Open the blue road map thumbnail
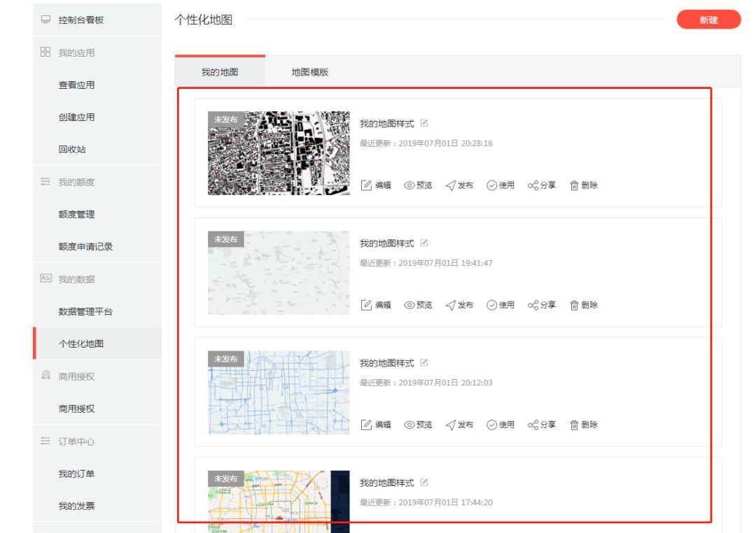Screen dimensions: 756x533 [279, 393]
